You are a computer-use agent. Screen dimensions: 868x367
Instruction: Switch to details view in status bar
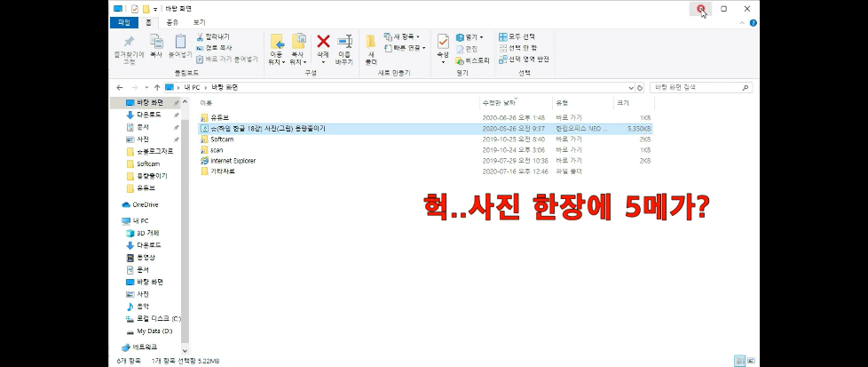(x=738, y=361)
